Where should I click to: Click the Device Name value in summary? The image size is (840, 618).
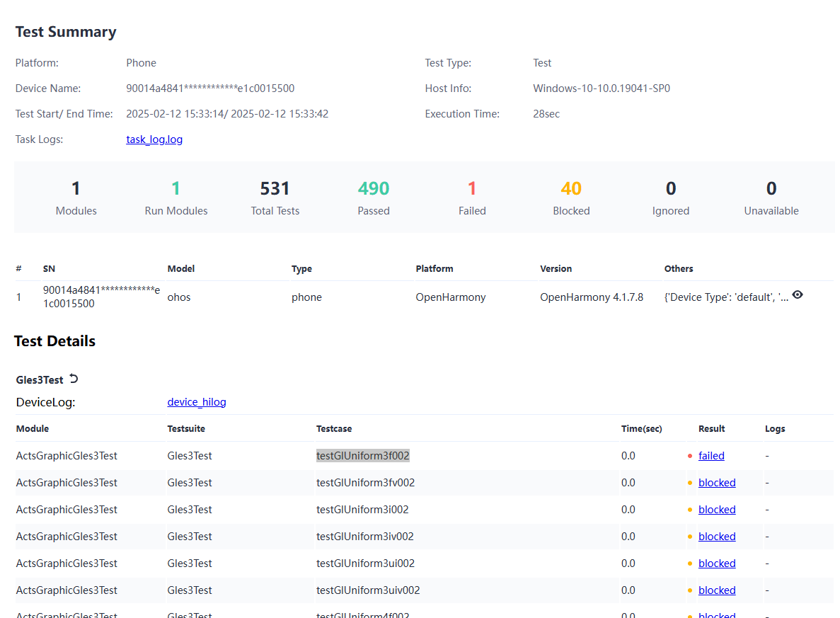coord(210,88)
